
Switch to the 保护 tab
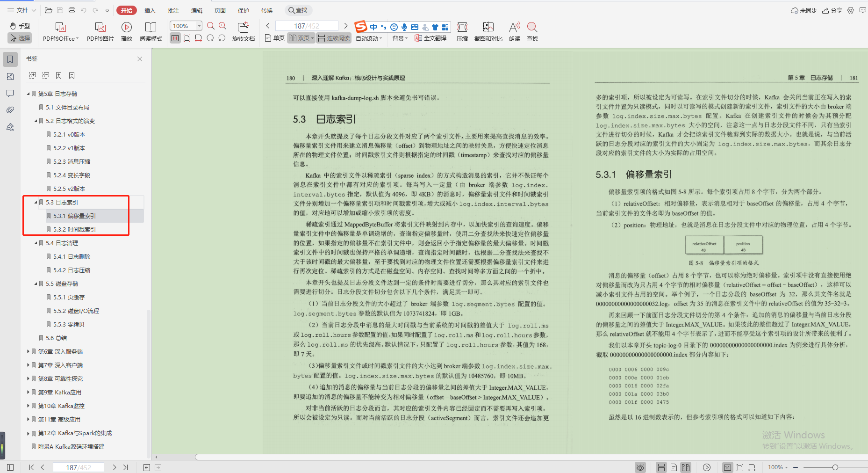244,10
